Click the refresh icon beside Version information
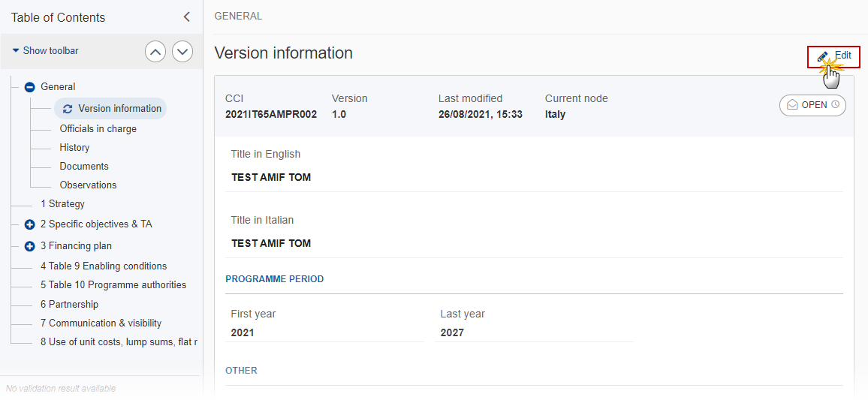The height and width of the screenshot is (400, 868). coord(68,109)
